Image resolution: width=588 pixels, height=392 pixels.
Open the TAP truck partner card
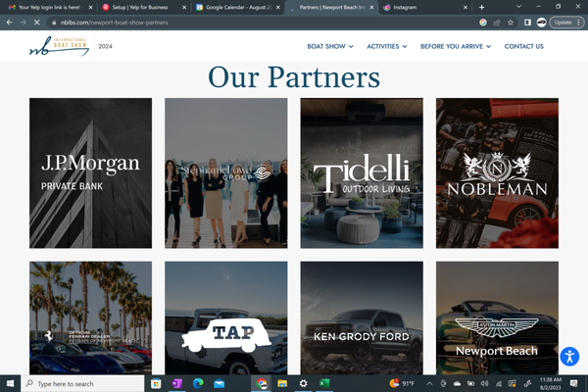pos(226,318)
